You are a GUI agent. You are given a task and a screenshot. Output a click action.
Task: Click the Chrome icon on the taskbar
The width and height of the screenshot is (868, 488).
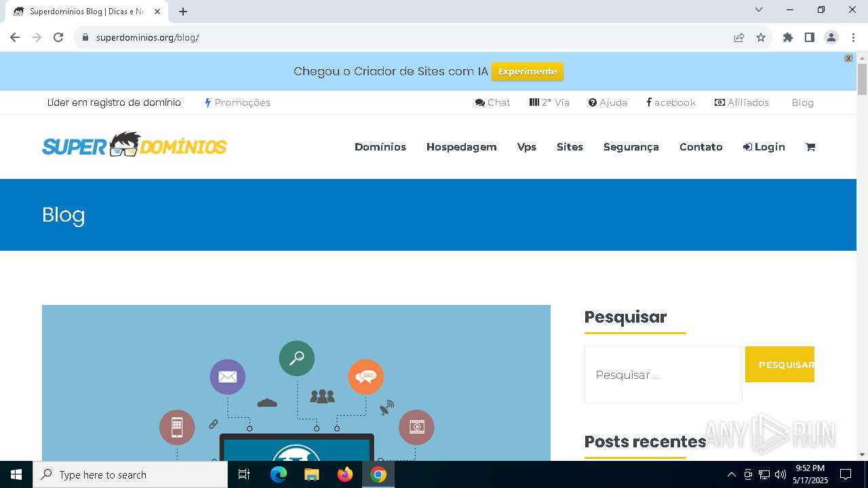378,474
